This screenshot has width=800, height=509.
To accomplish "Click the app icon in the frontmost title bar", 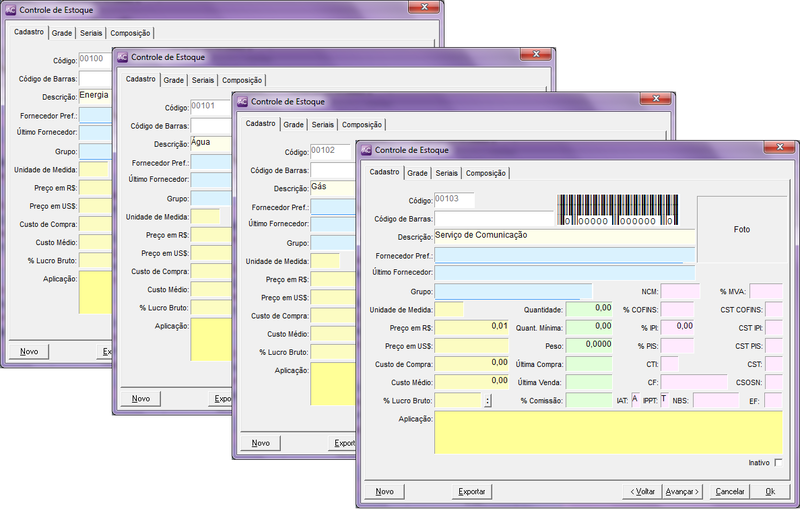I will pyautogui.click(x=365, y=150).
